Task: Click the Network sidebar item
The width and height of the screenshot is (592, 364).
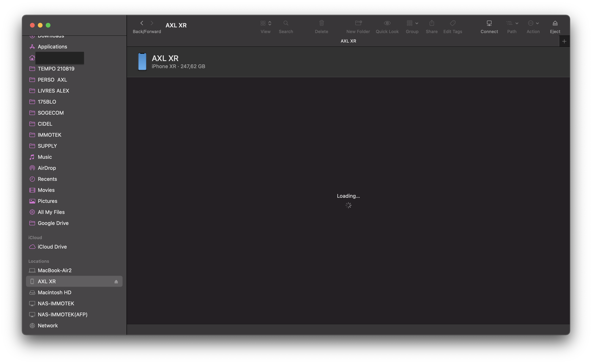Action: (x=48, y=325)
